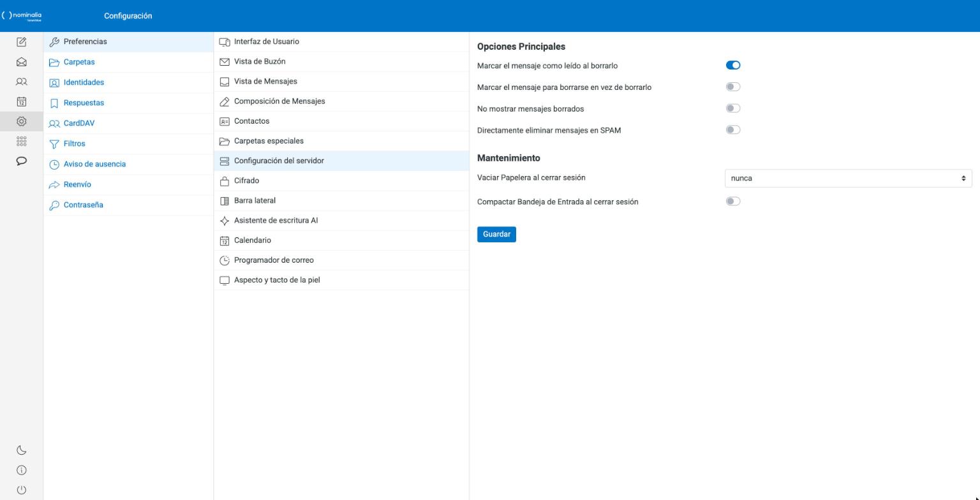Image resolution: width=980 pixels, height=500 pixels.
Task: Open CardDAV settings section
Action: [x=128, y=123]
